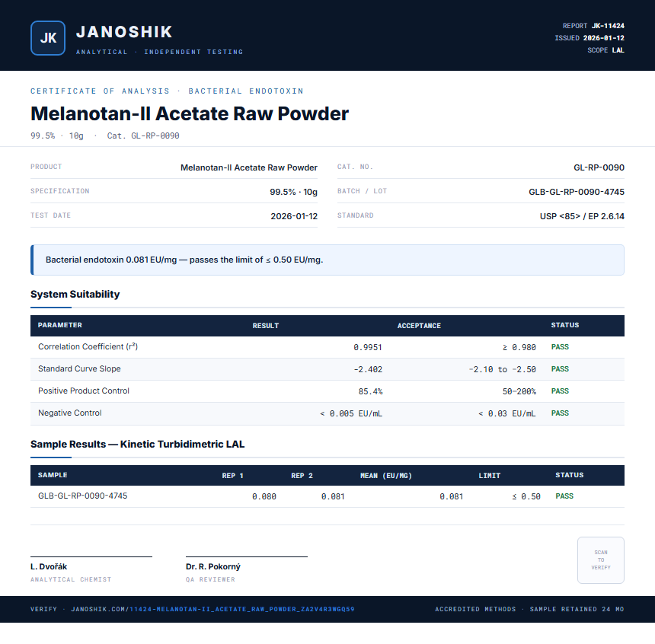Click PASS status for Negative Control

coord(560,413)
